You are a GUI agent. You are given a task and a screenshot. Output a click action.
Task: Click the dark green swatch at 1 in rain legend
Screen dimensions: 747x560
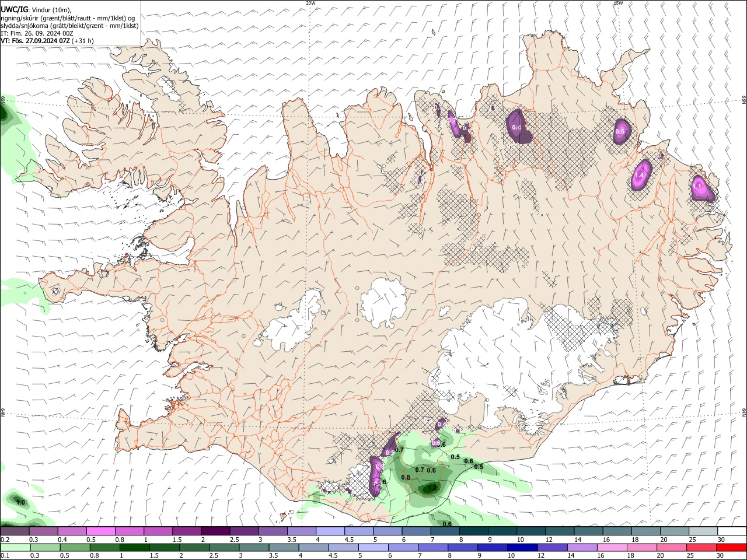[x=134, y=547]
